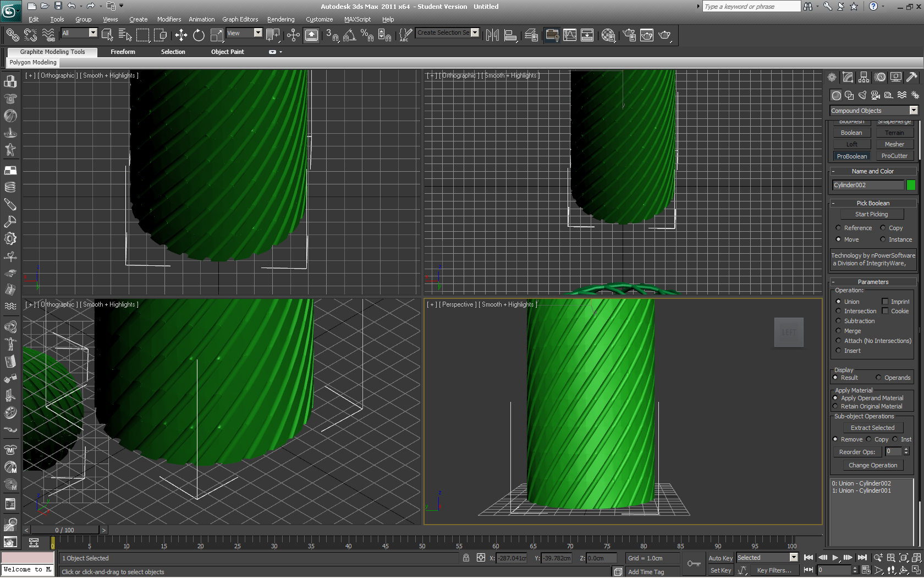Click the Align tool icon
Screen dimensions: 924x578
pos(510,35)
